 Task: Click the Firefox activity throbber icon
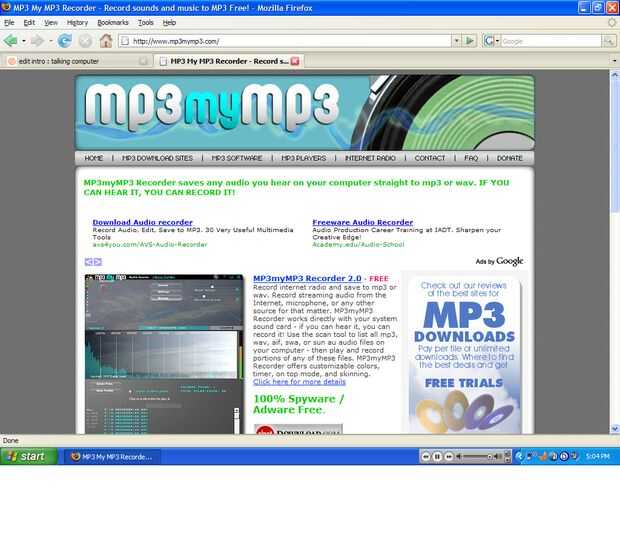pyautogui.click(x=611, y=23)
